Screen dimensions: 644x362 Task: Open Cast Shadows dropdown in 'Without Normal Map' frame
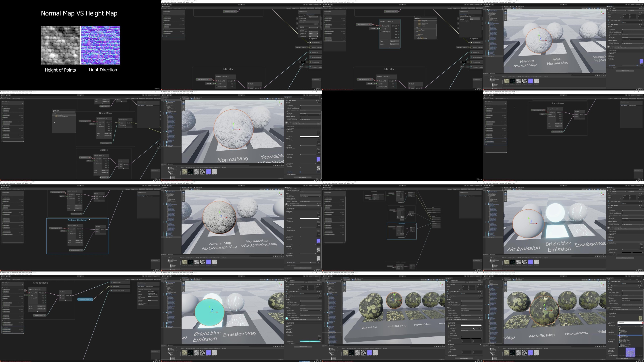click(x=633, y=30)
